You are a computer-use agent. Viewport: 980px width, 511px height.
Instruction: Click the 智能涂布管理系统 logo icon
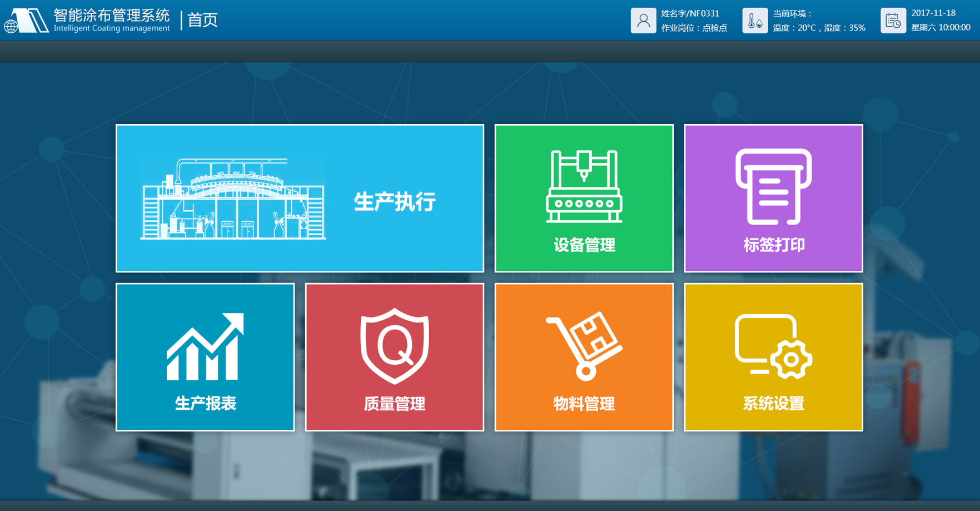point(26,21)
